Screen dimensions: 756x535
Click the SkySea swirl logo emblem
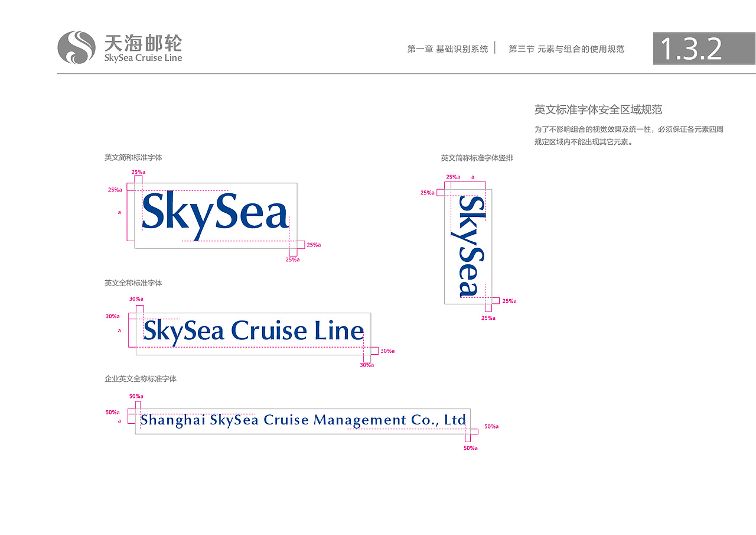76,47
